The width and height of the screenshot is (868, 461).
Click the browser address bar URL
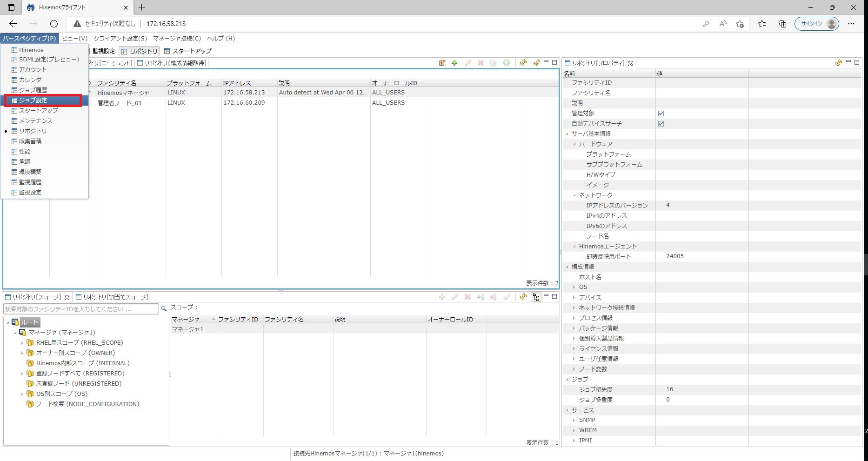(x=166, y=24)
